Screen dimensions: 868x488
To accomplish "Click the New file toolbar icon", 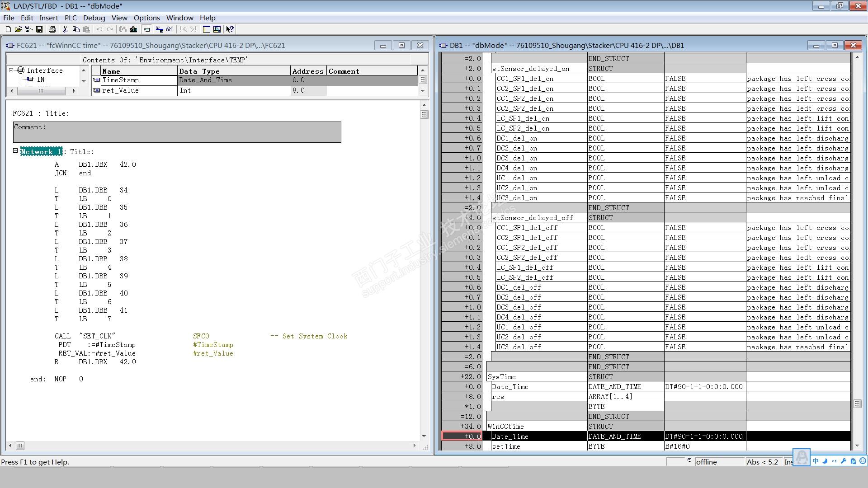I will tap(8, 29).
